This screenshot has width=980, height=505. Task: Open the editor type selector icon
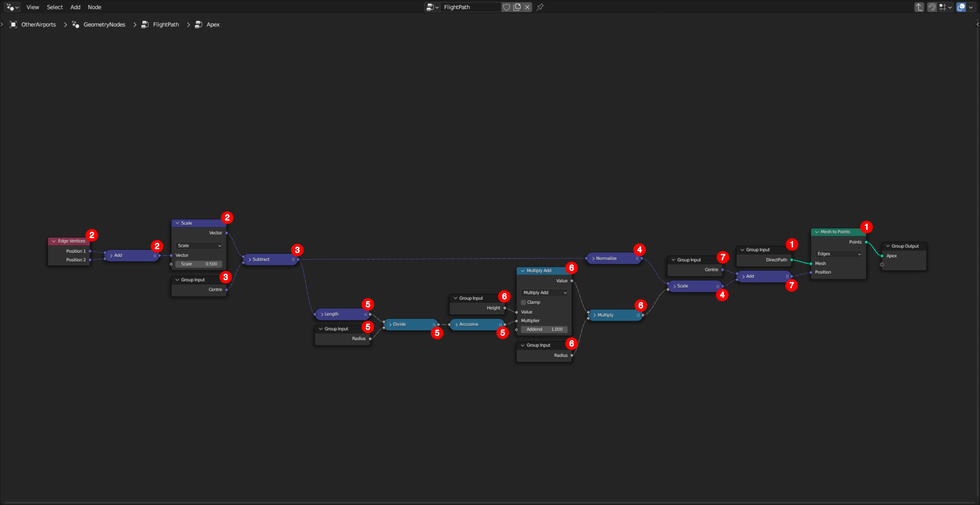point(12,7)
